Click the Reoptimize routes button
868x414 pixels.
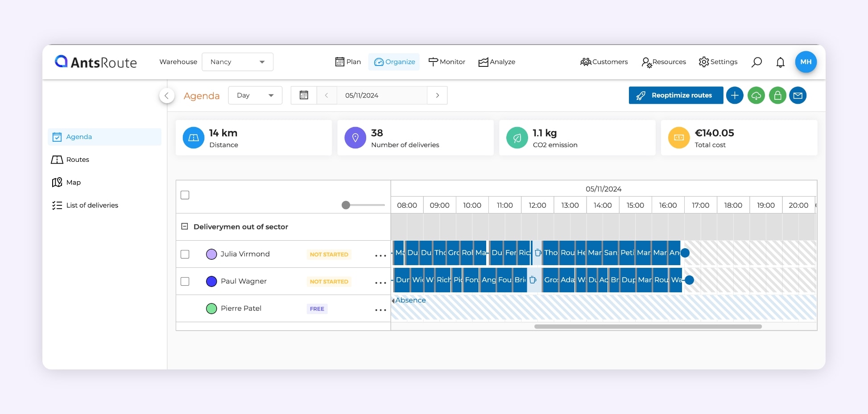click(x=676, y=95)
